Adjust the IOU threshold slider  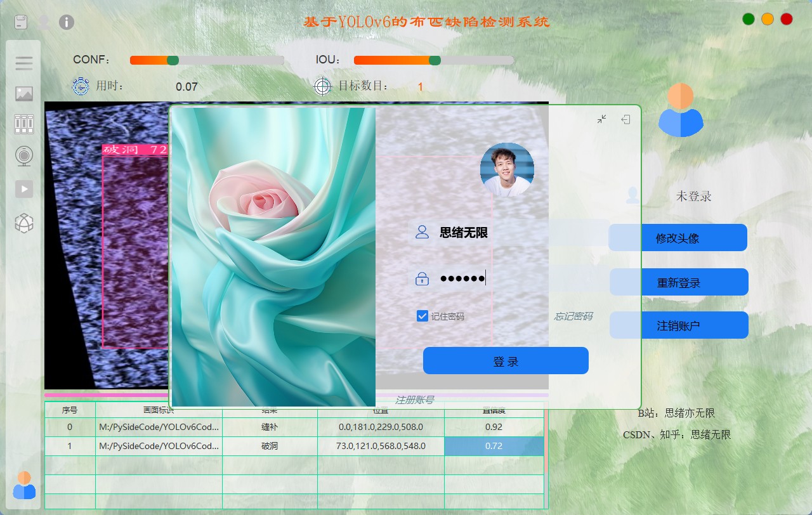434,60
